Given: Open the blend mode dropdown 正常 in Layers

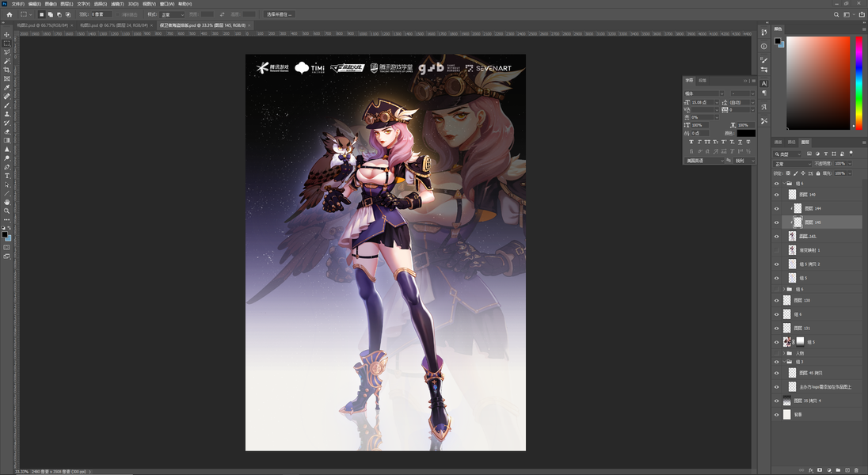Looking at the screenshot, I should [793, 164].
